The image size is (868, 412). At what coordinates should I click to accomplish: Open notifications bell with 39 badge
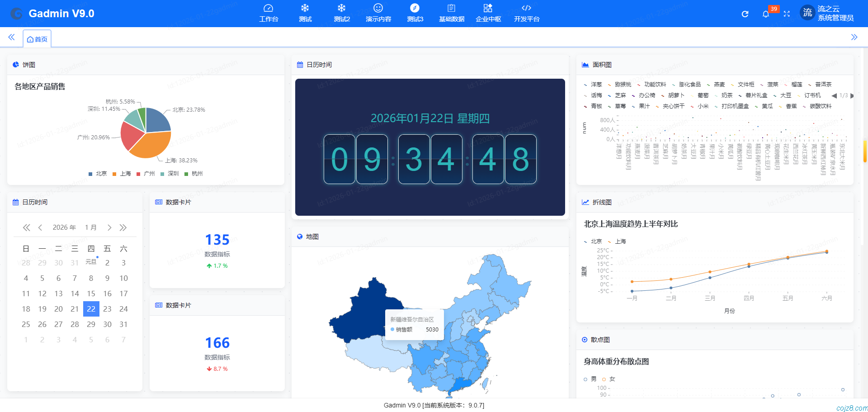click(765, 14)
